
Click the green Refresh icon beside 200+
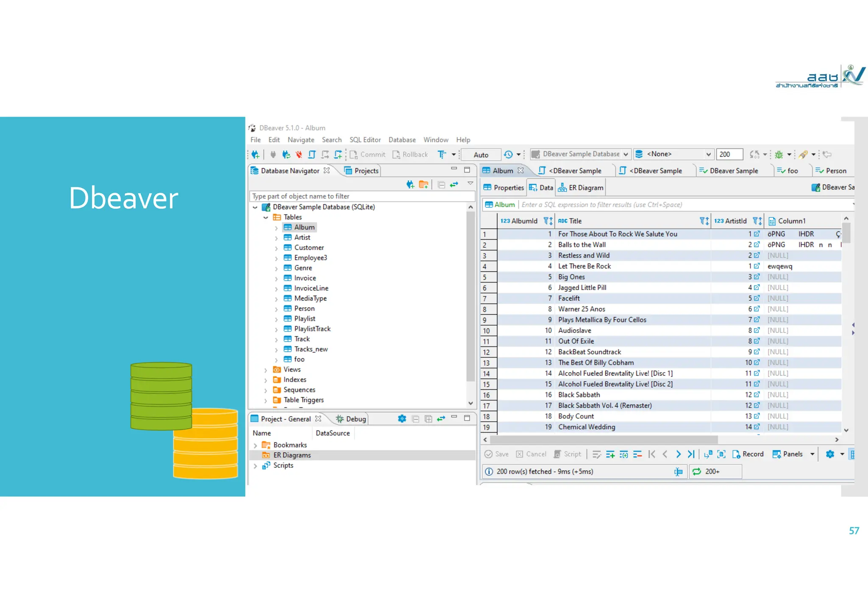click(697, 472)
